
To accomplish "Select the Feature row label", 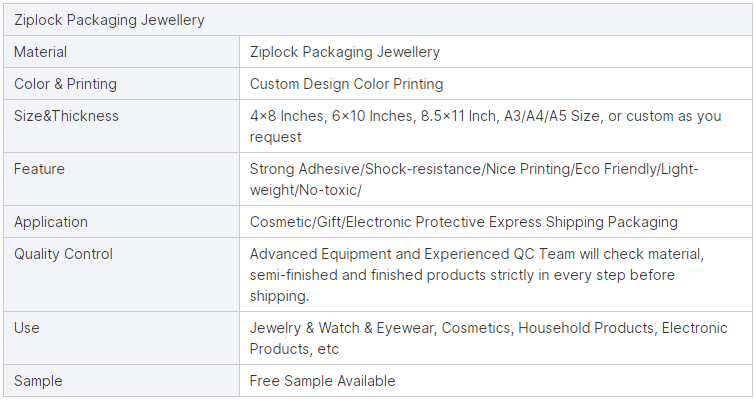I will pos(39,169).
